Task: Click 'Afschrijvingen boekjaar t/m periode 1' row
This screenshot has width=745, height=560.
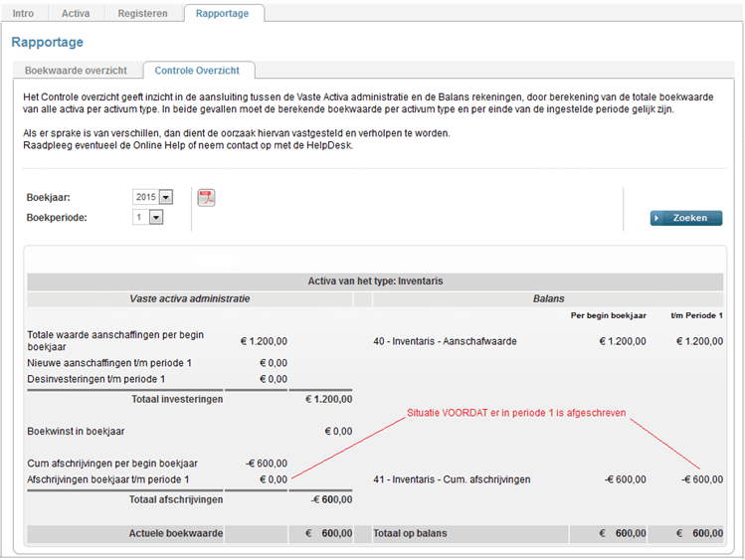Action: [157, 479]
